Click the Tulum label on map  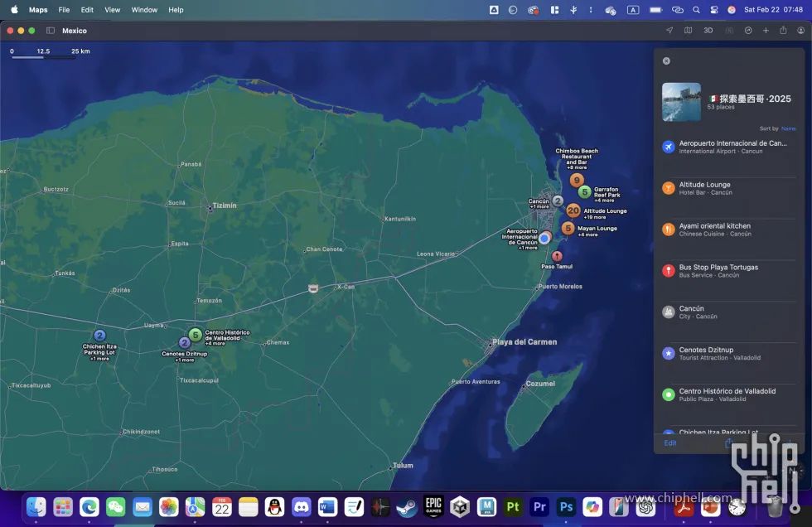point(403,466)
